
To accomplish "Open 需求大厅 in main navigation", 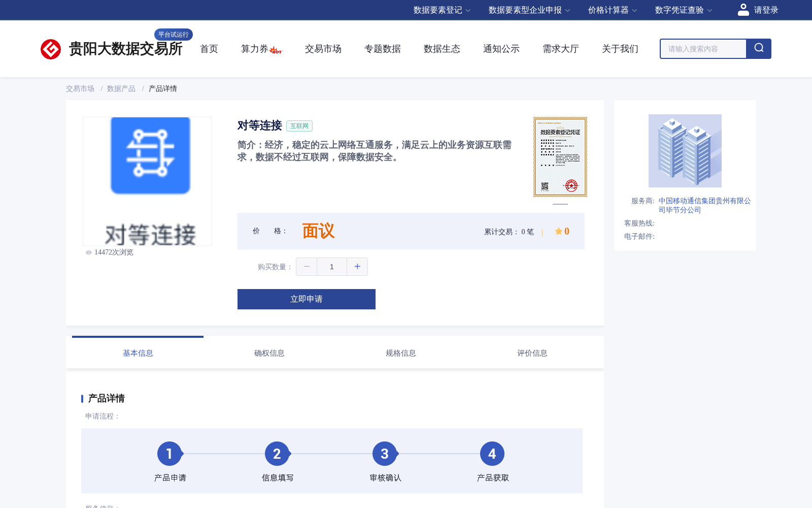I will (x=561, y=49).
